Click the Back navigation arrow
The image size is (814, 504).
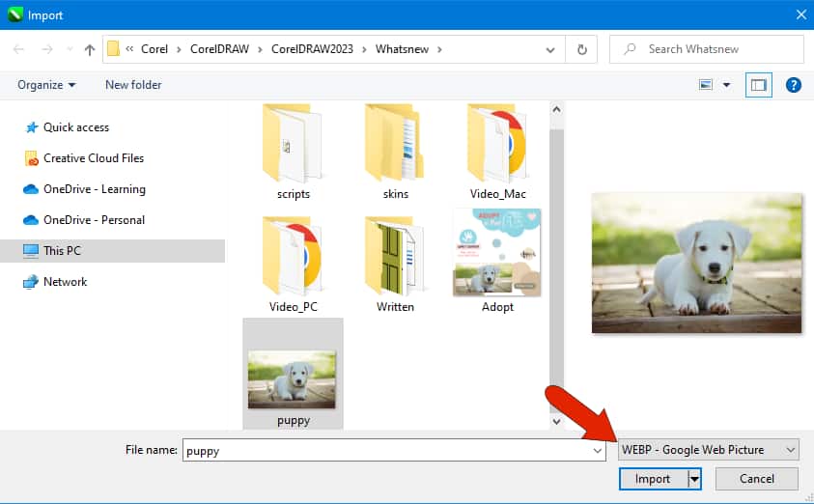point(19,49)
